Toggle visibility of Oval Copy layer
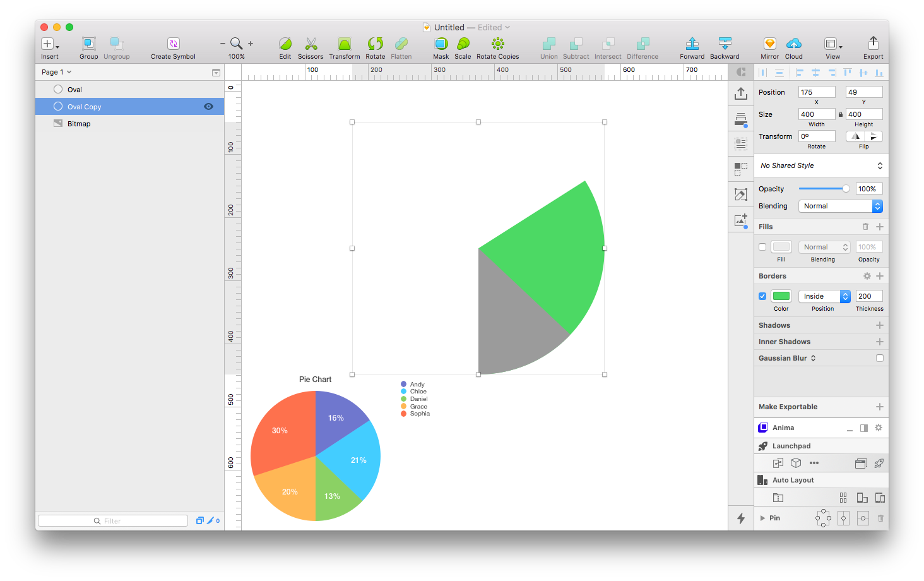The height and width of the screenshot is (581, 924). [208, 107]
